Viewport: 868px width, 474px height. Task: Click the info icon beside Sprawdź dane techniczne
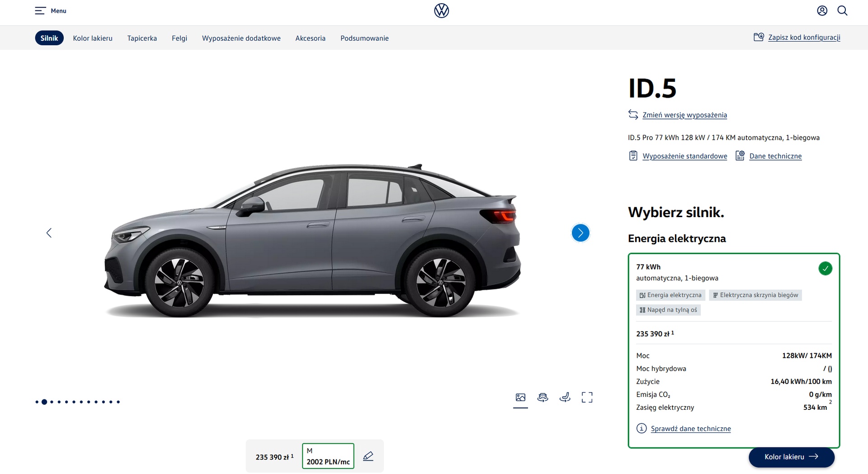pos(641,428)
